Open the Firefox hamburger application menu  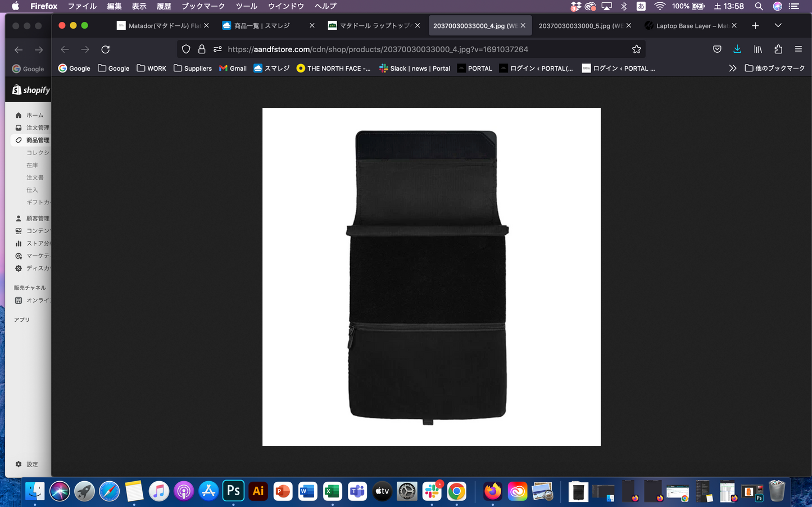[x=798, y=49]
